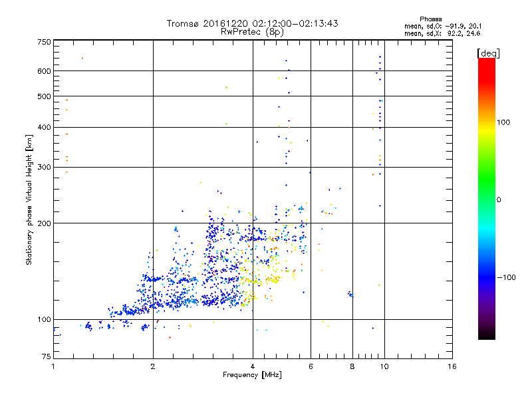Image resolution: width=532 pixels, height=399 pixels.
Task: Click the y-axis tick label 500
Action: point(45,96)
